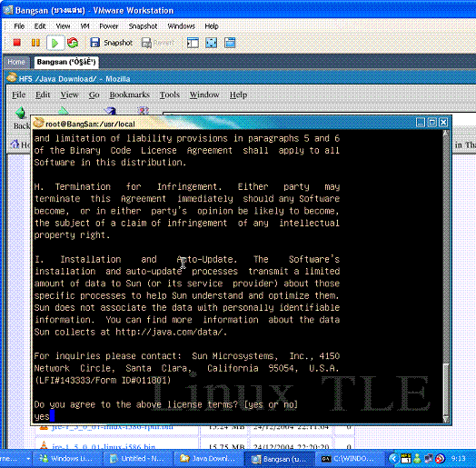
Task: Open the Snapshot menu in menu bar
Action: pyautogui.click(x=143, y=26)
